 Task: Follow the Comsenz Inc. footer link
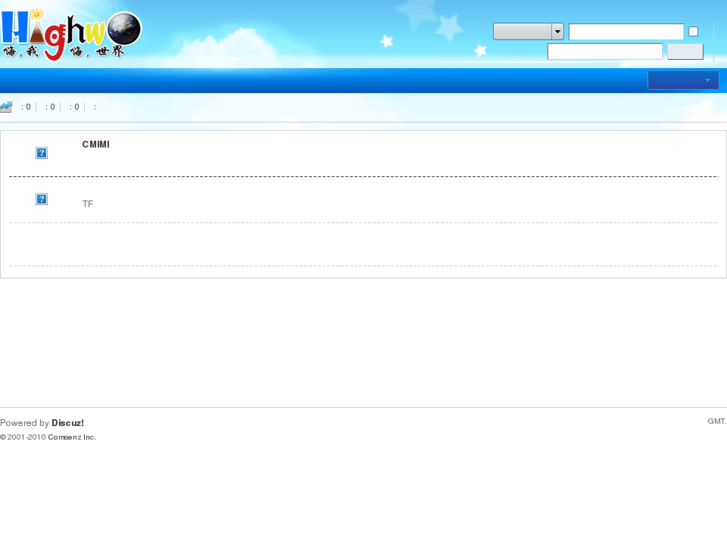(x=72, y=437)
